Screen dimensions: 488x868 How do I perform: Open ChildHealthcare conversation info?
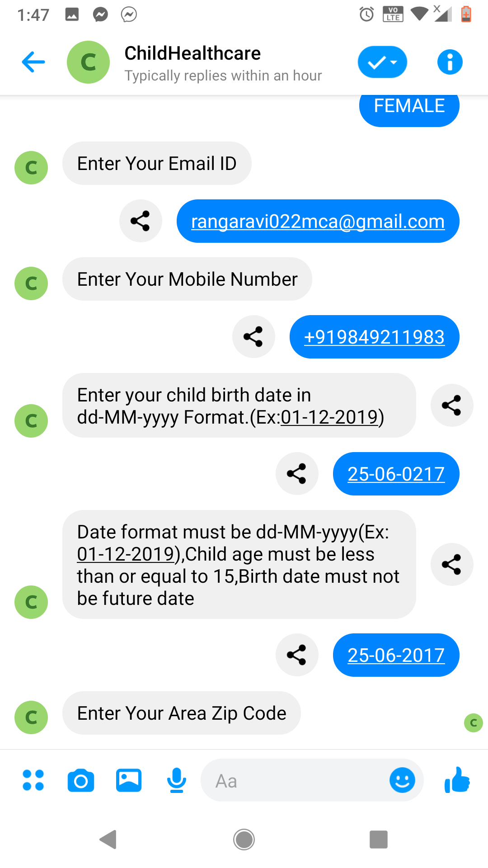(450, 62)
